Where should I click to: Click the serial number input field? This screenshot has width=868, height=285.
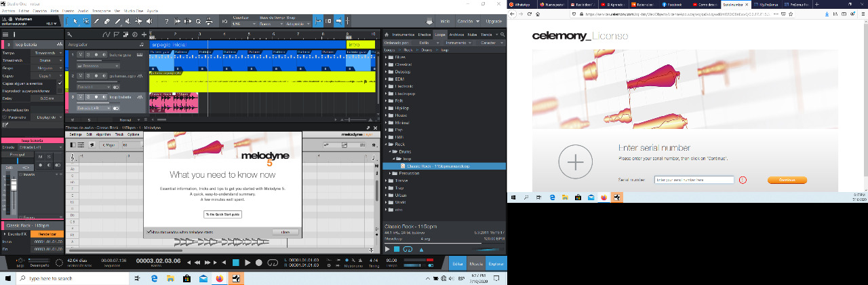tap(694, 180)
